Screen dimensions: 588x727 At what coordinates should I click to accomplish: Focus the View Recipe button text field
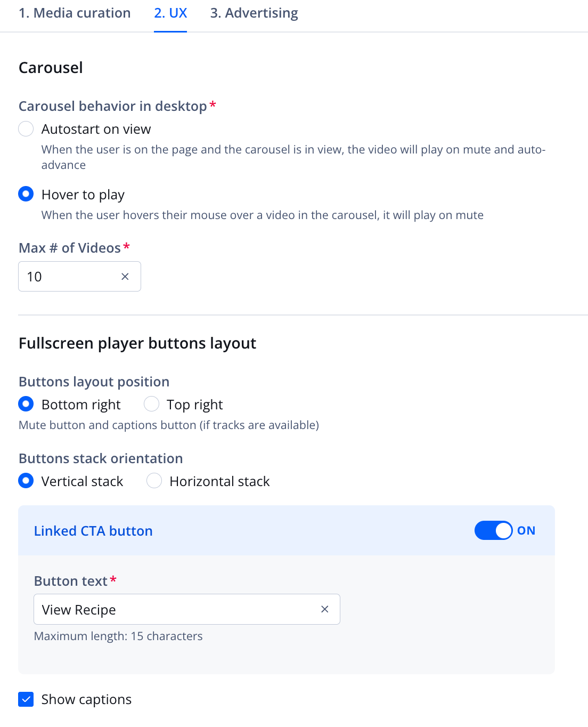point(160,609)
